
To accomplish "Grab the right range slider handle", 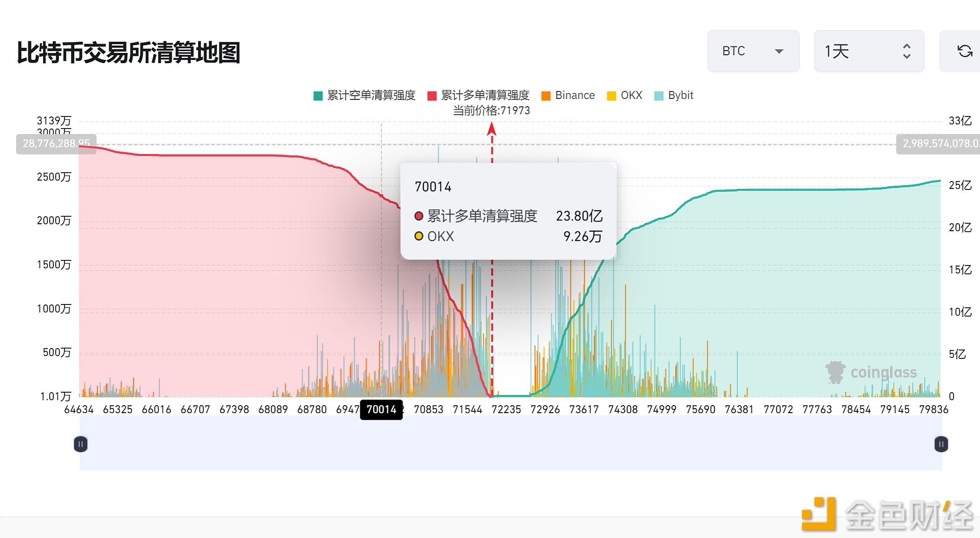I will point(941,444).
